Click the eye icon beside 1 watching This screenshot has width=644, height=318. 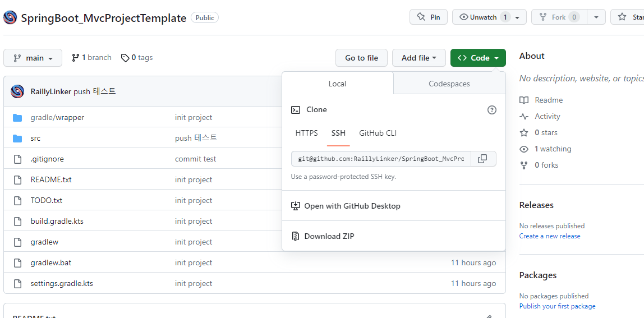523,149
